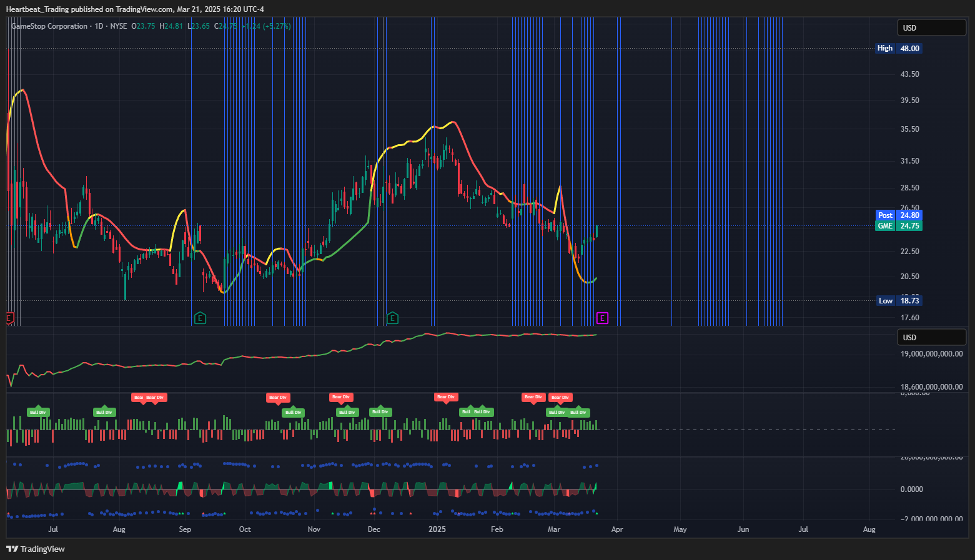Click the Jun label on the time axis
This screenshot has width=975, height=560.
[x=743, y=529]
